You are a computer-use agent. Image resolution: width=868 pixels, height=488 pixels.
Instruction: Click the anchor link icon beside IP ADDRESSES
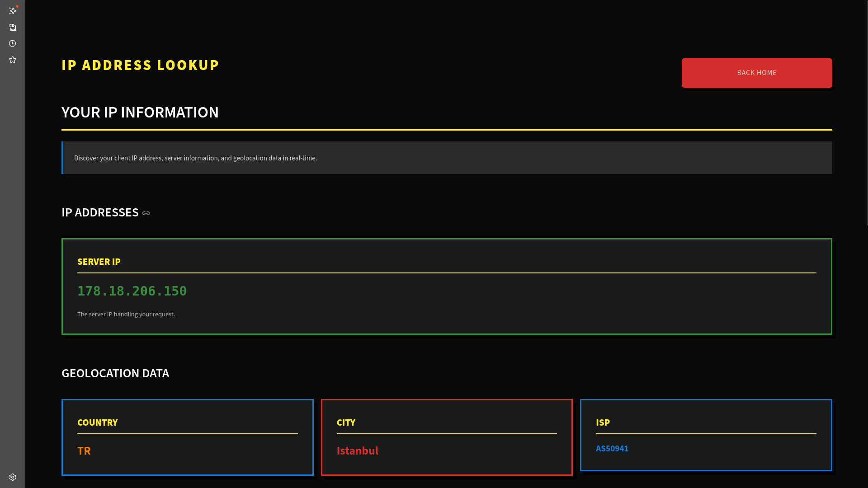pyautogui.click(x=145, y=213)
